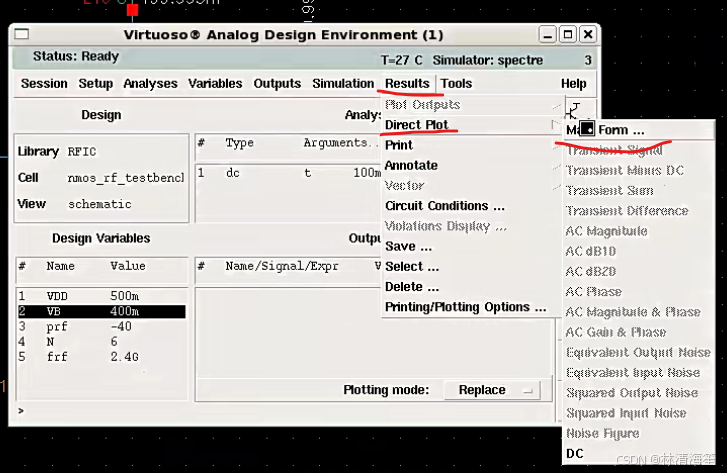Click the Violations Display entry
The height and width of the screenshot is (473, 727).
pyautogui.click(x=471, y=226)
